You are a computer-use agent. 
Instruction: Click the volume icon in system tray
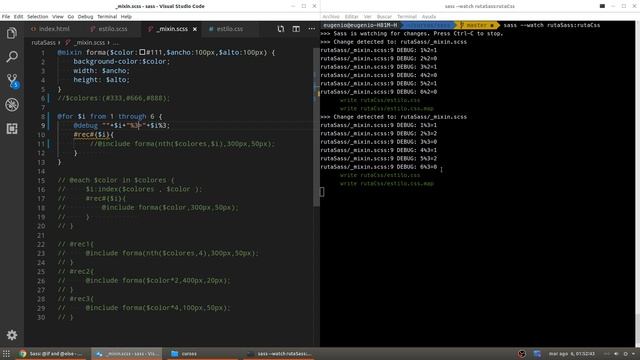[616, 354]
